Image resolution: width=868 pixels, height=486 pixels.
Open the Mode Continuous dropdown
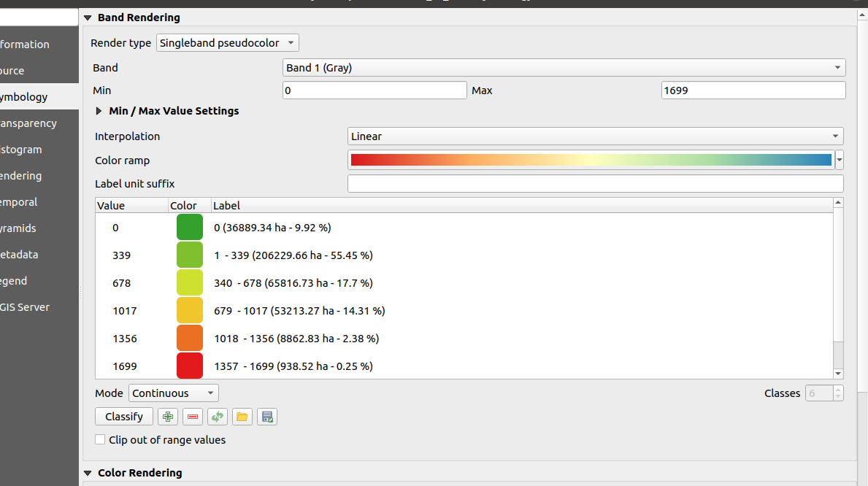click(x=174, y=393)
